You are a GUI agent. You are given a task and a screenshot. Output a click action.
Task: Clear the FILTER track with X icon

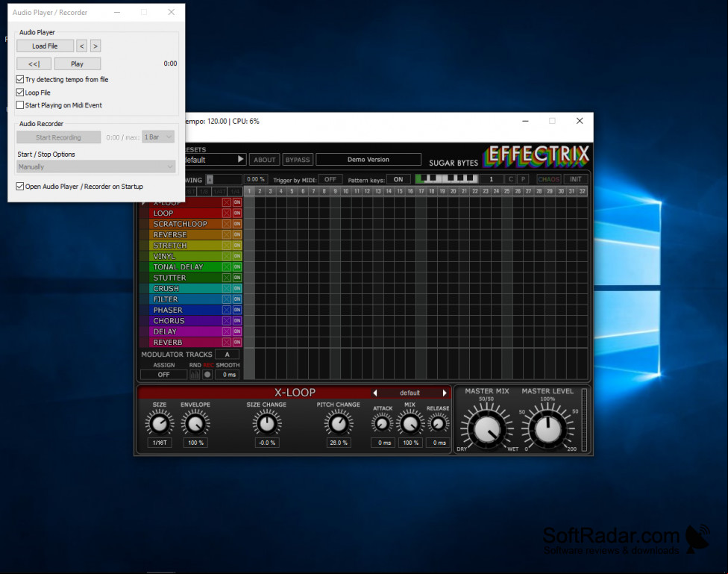226,299
